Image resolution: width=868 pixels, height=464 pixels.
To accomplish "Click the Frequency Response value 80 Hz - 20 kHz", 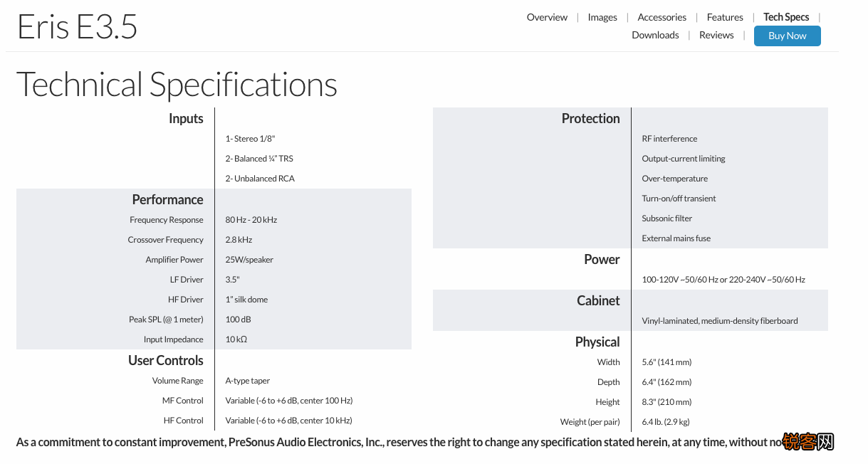I will pyautogui.click(x=251, y=220).
